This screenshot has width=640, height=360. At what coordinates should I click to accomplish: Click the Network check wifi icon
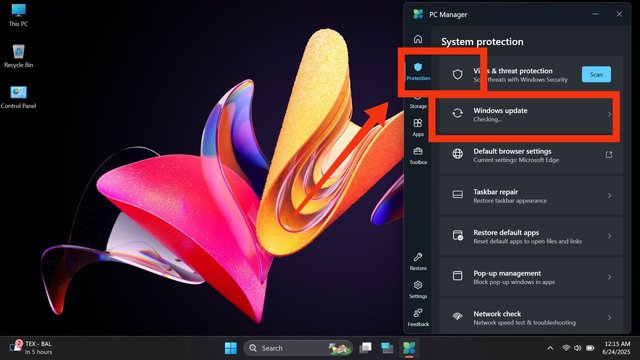click(458, 316)
